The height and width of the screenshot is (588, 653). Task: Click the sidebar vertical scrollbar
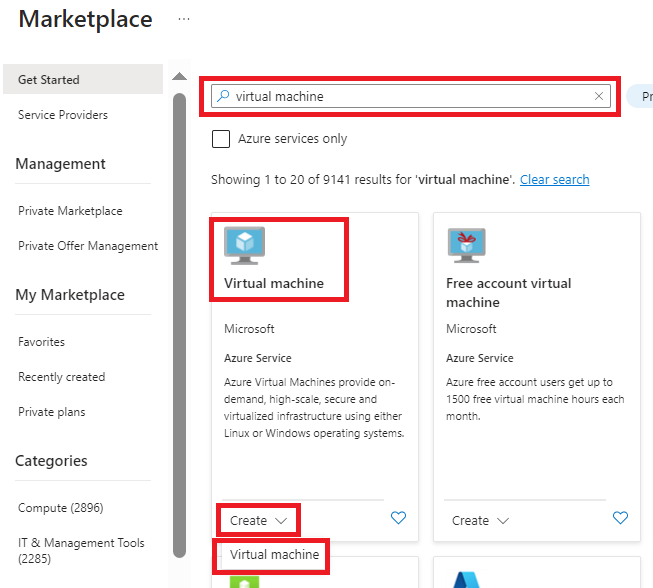179,325
